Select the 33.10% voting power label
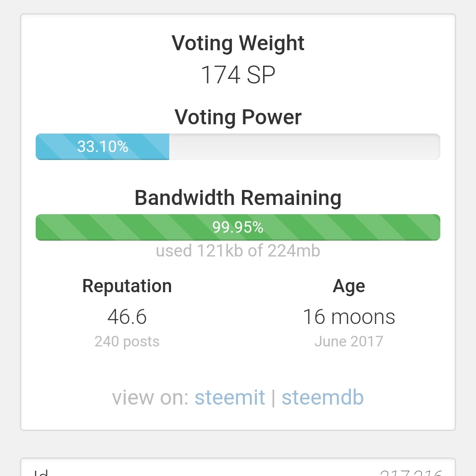Image resolution: width=476 pixels, height=476 pixels. 103,147
